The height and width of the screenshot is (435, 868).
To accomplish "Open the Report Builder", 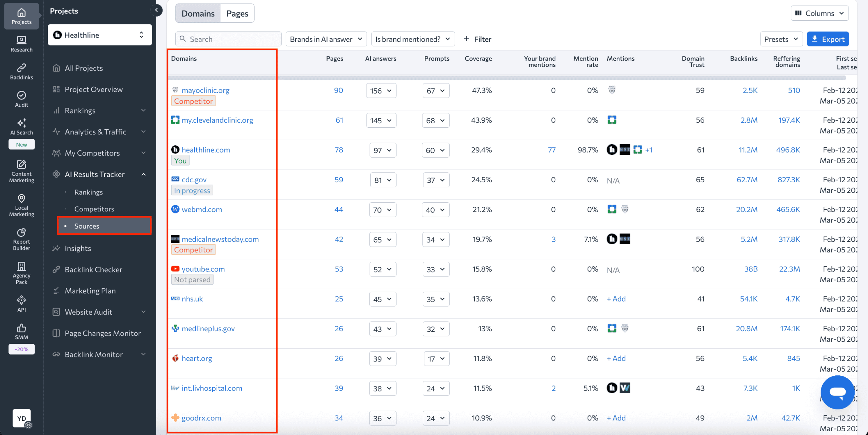I will (x=21, y=239).
